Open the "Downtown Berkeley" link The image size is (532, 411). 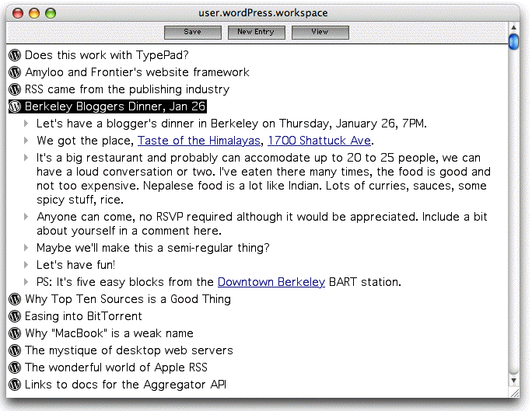point(271,282)
